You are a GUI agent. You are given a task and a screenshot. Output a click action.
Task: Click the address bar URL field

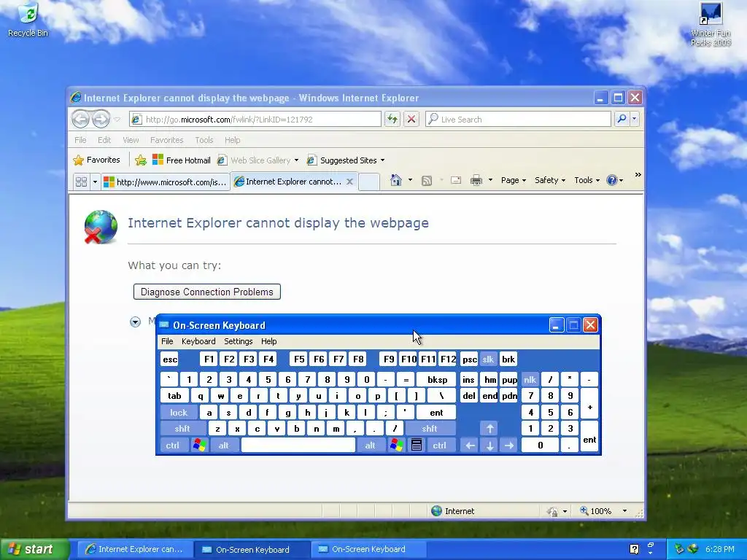pos(255,119)
